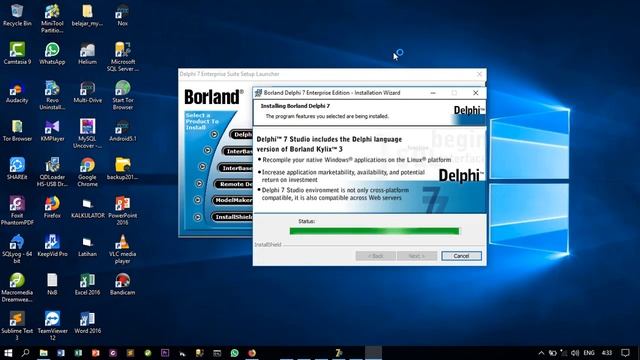This screenshot has width=640, height=360.
Task: Select the KALKULATOR desktop folder
Action: coord(87,207)
